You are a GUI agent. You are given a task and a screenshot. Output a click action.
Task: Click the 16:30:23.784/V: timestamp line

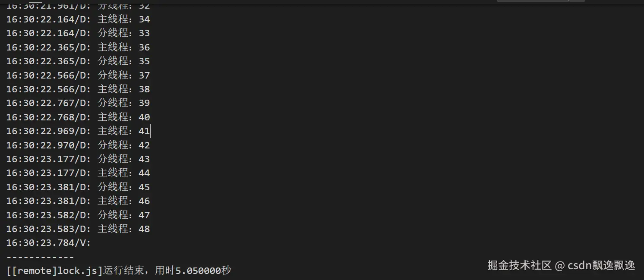[x=48, y=243]
